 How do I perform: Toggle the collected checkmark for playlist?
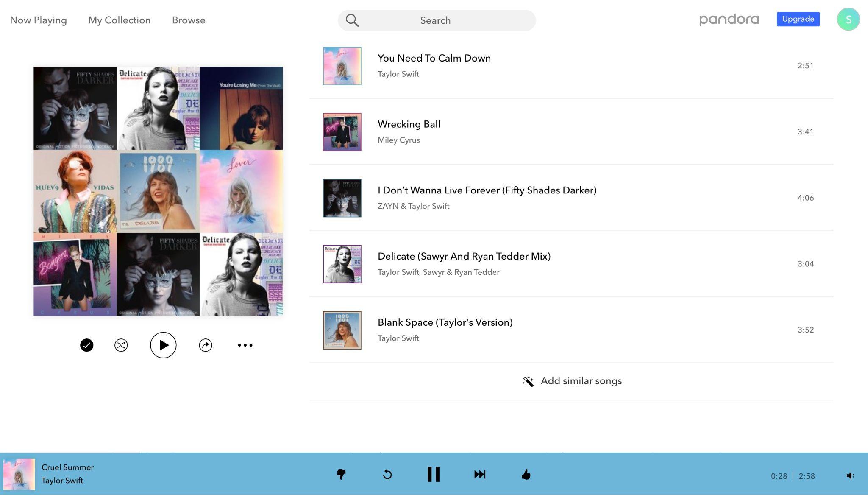pyautogui.click(x=86, y=345)
